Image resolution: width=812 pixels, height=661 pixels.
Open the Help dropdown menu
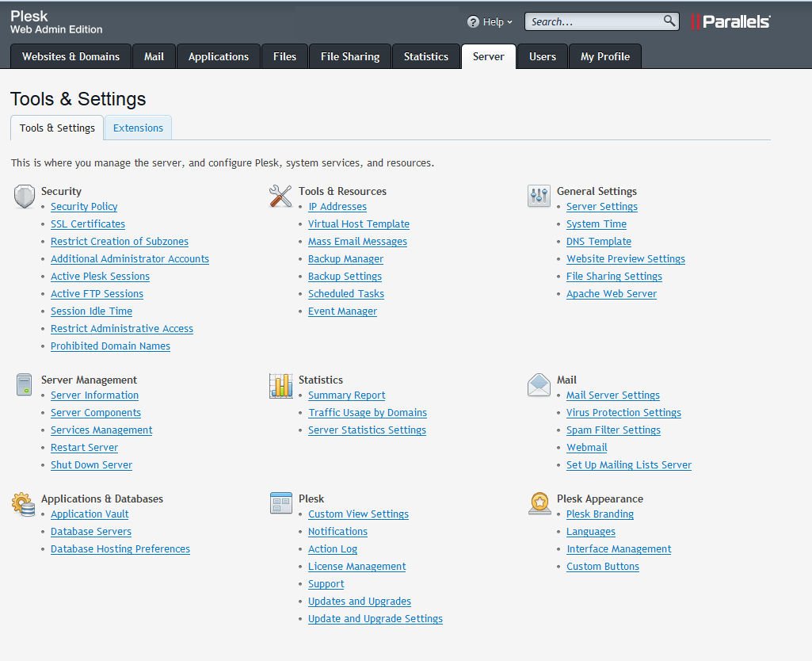tap(490, 21)
